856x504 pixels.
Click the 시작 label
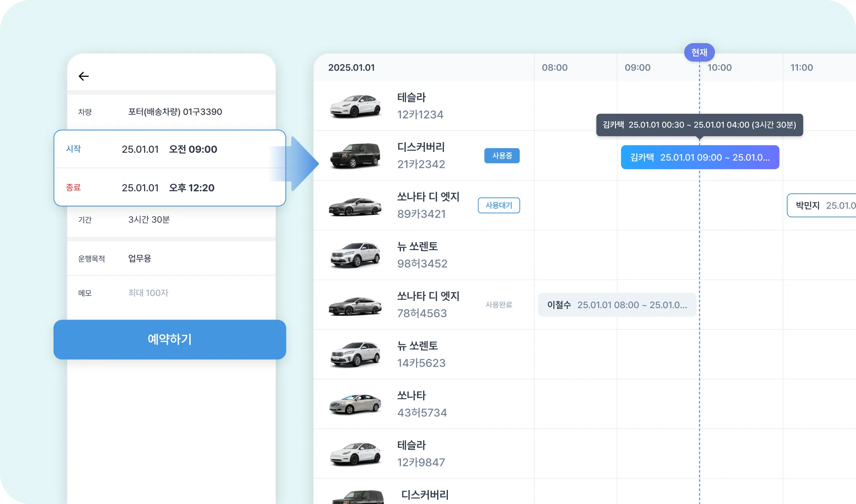point(73,149)
